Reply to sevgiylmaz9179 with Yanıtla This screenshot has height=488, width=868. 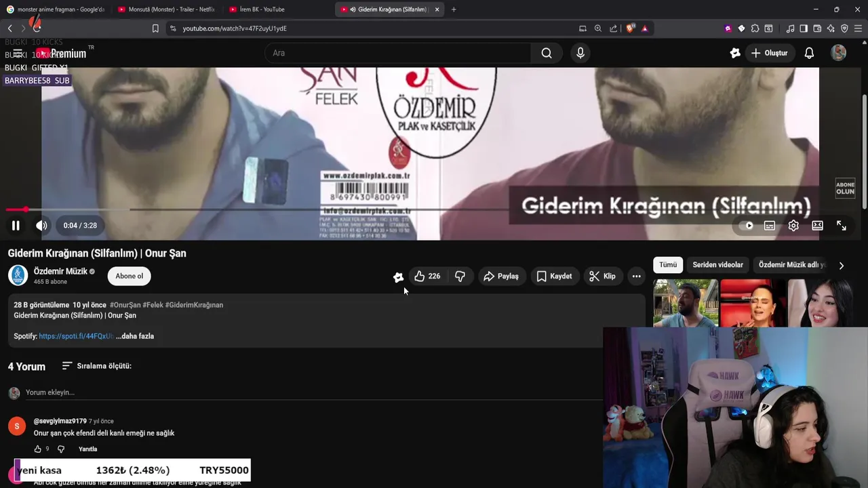click(87, 449)
